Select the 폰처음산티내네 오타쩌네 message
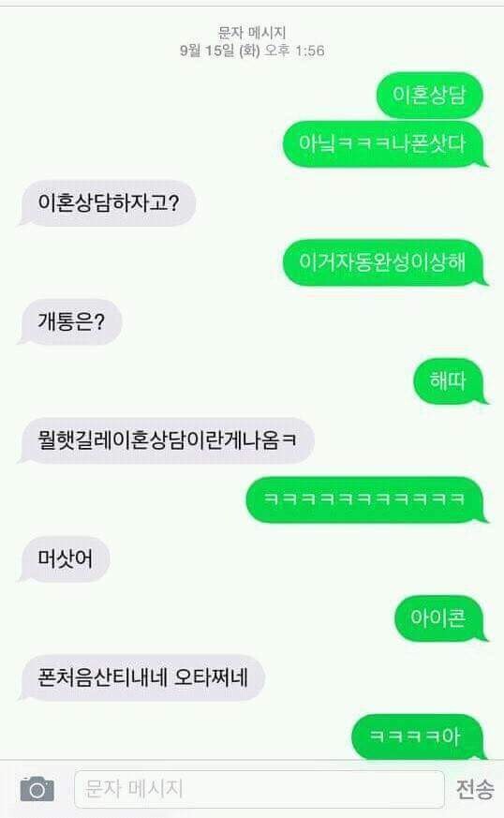The height and width of the screenshot is (818, 504). click(141, 677)
